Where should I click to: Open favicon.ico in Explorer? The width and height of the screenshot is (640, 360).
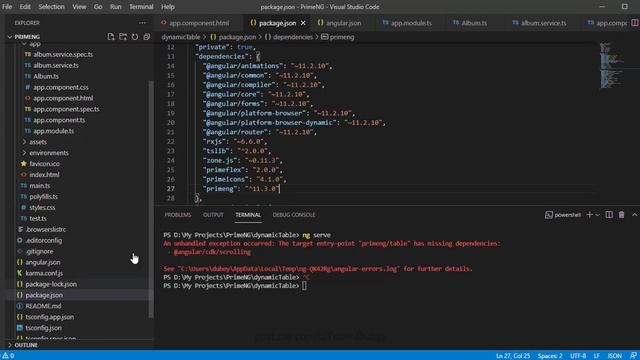point(44,164)
